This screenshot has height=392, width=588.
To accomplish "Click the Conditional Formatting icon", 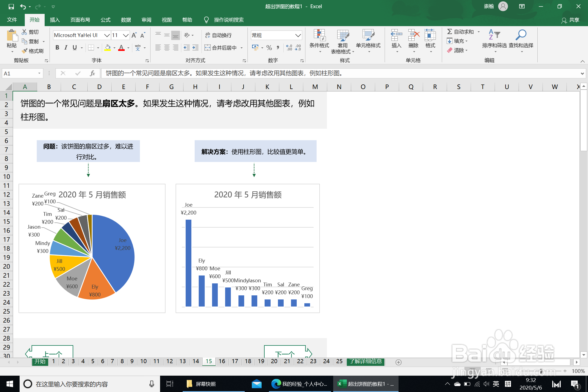I will point(319,35).
